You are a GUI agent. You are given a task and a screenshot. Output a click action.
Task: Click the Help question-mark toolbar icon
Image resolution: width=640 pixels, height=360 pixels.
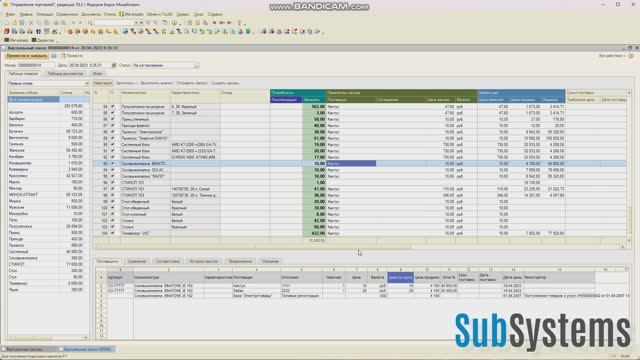click(x=174, y=23)
